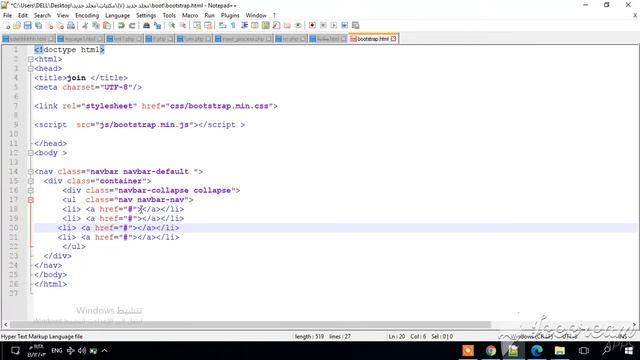Open the Function List panel icon
Screen dimensions: 640x360
[276, 25]
